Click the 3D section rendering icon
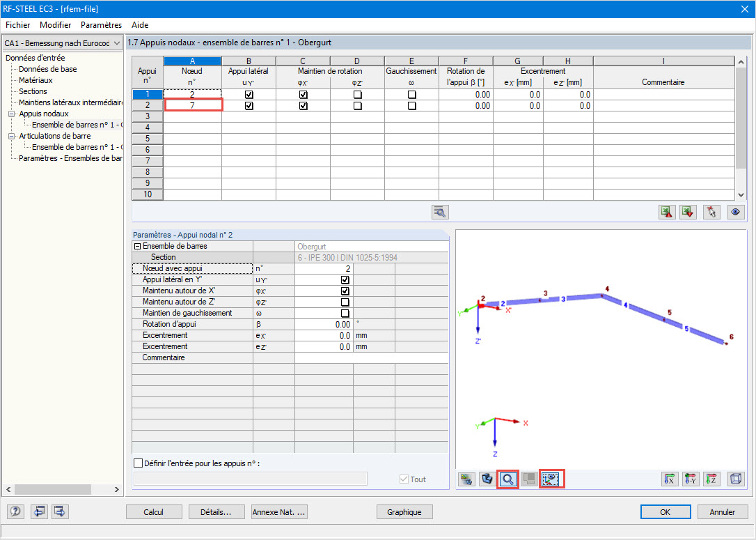Screen dimensions: 756x540 pyautogui.click(x=487, y=479)
